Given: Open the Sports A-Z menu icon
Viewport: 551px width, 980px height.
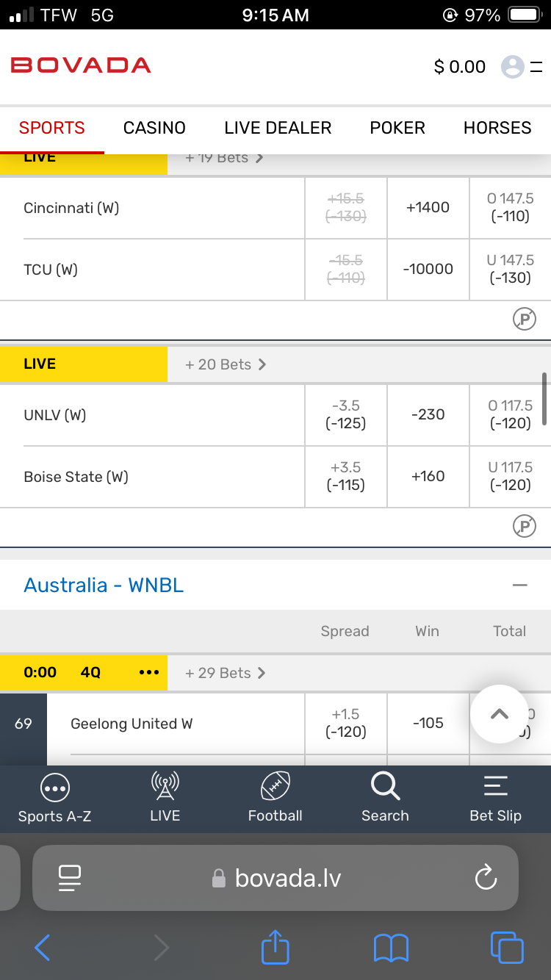Looking at the screenshot, I should [x=55, y=788].
